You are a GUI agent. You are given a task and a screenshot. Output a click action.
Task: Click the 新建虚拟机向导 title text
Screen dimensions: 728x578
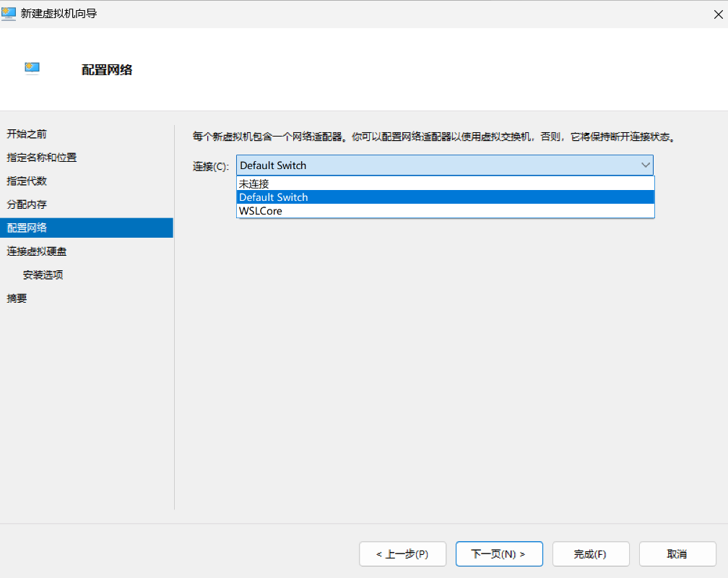[59, 14]
